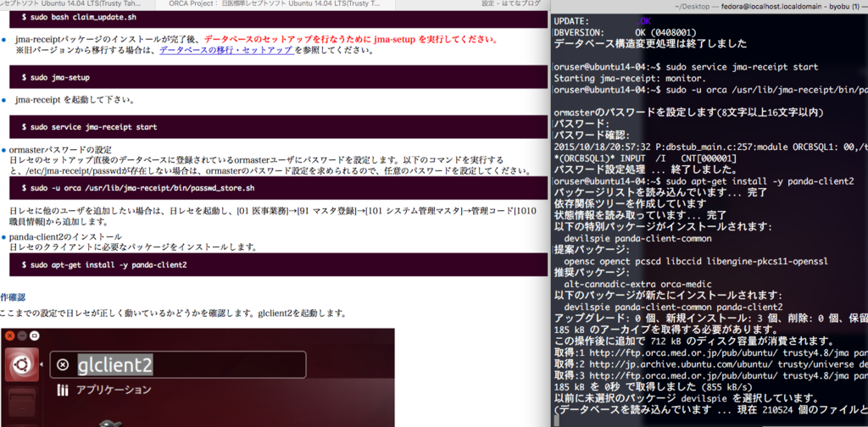
Task: Click the glclient2 search field in the screenshot
Action: pyautogui.click(x=178, y=365)
